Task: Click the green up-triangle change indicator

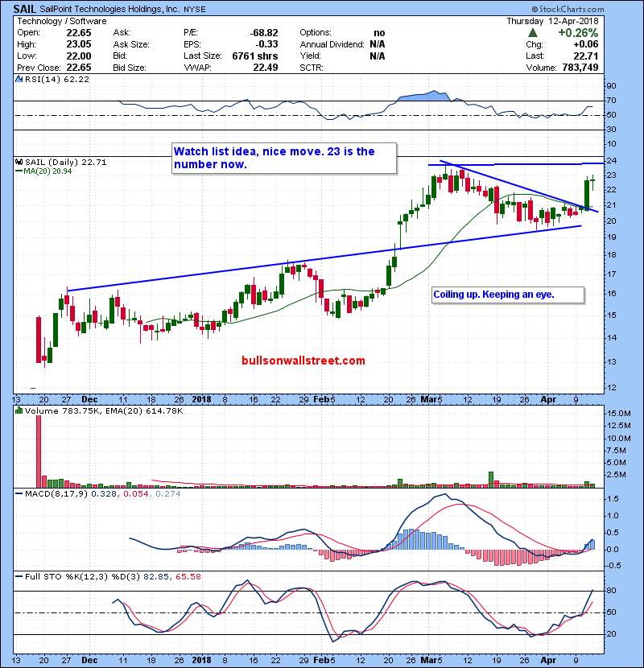Action: tap(532, 33)
